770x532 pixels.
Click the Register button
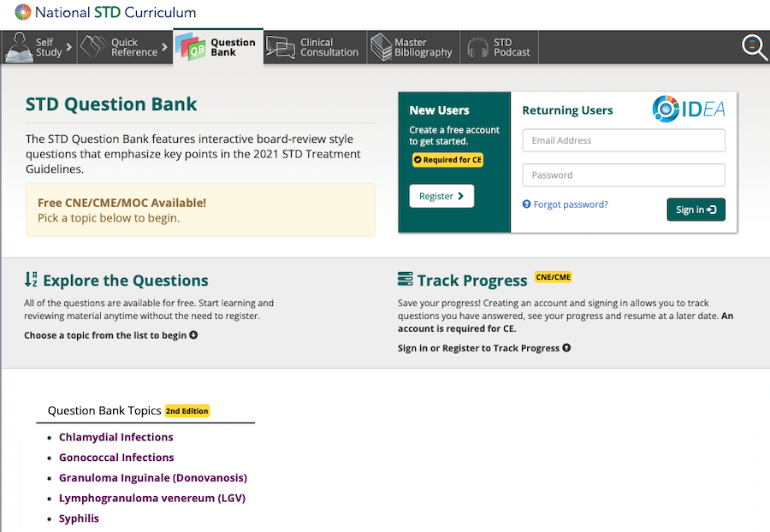click(441, 196)
